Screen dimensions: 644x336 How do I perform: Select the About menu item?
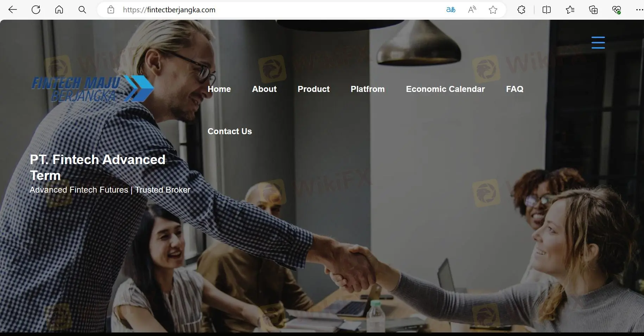(x=264, y=89)
